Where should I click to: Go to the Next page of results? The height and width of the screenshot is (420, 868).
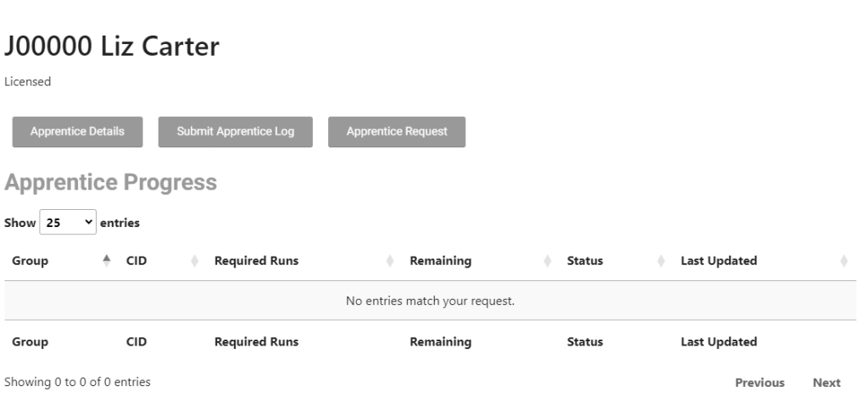(x=826, y=383)
